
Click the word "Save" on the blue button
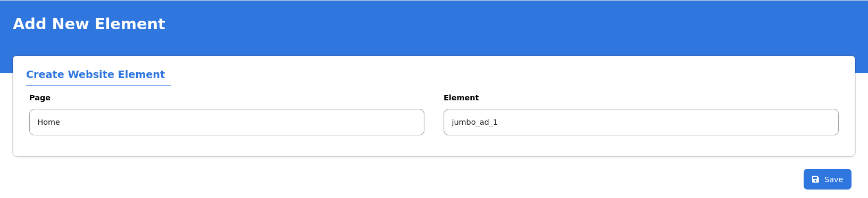click(833, 179)
